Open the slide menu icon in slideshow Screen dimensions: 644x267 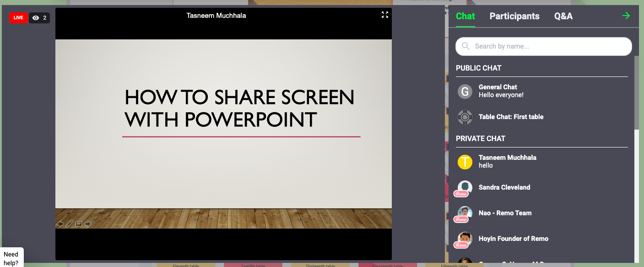[x=79, y=224]
